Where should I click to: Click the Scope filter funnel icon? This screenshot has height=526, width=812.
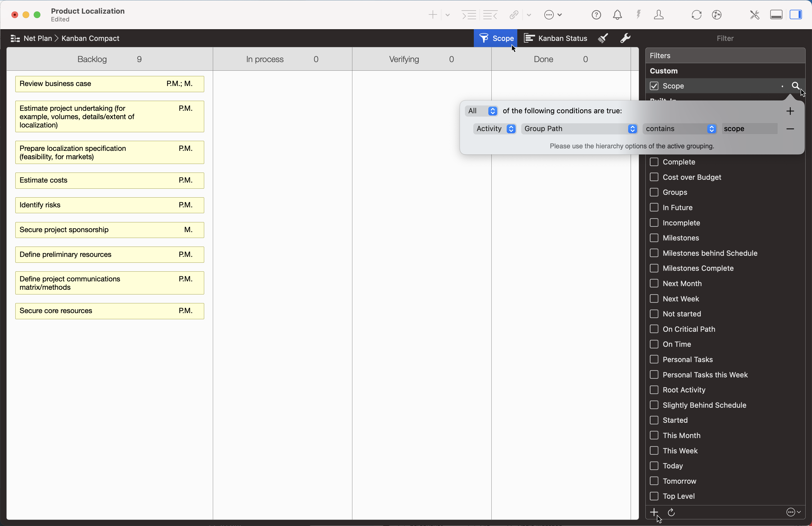[x=484, y=38]
